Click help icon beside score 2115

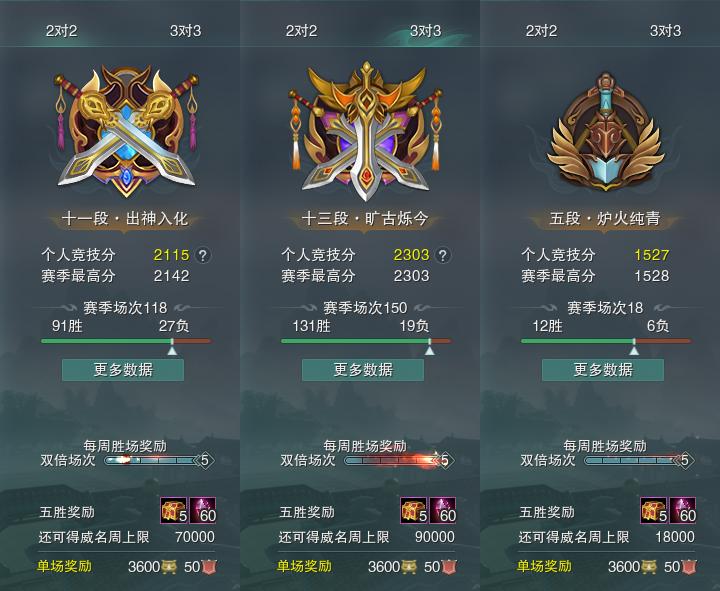pos(203,255)
